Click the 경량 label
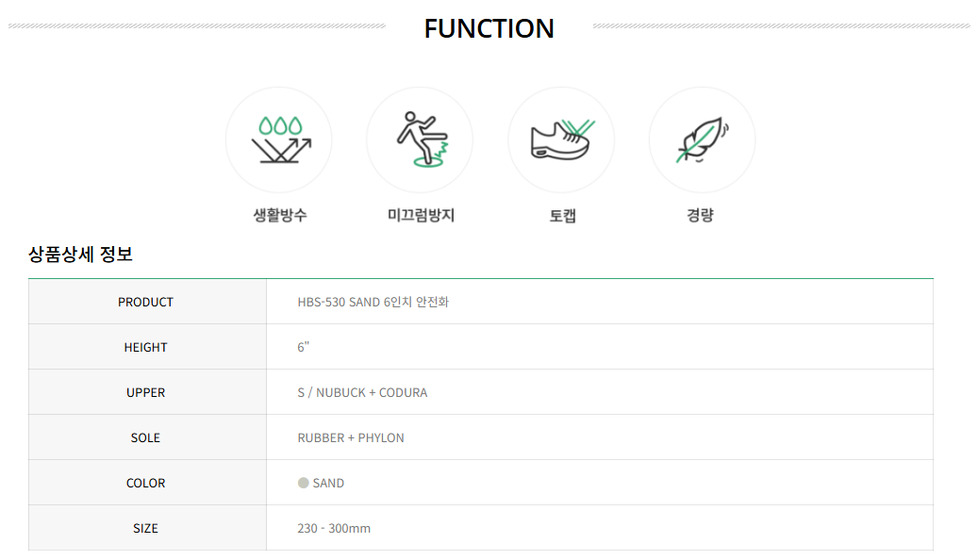Screen dimensions: 978x560 coord(700,215)
